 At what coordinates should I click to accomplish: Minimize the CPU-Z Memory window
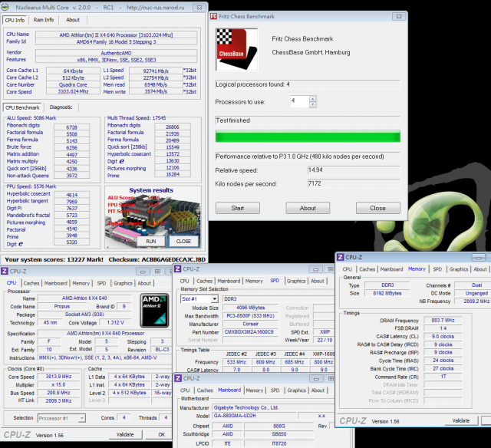[x=479, y=257]
